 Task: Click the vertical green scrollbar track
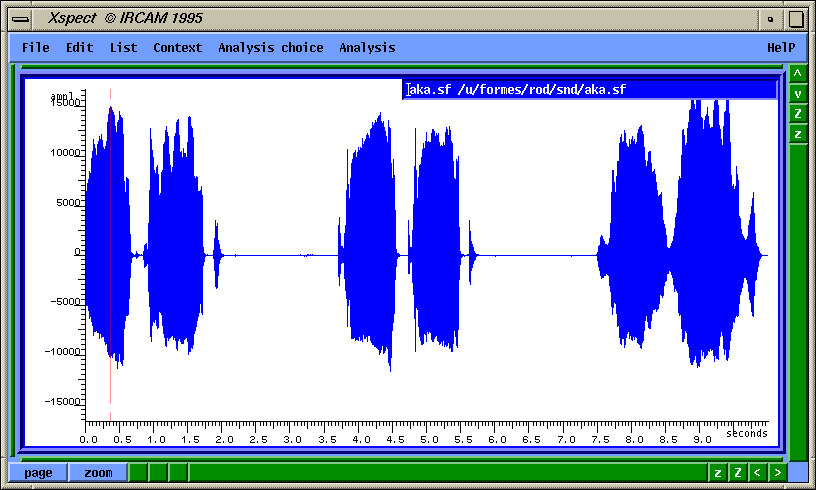(798, 302)
